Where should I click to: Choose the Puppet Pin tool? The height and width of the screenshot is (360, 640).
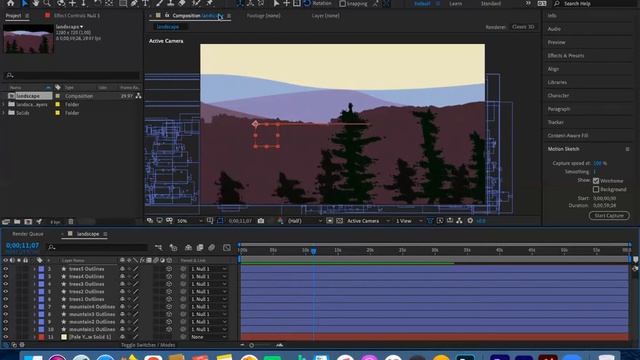(210, 3)
